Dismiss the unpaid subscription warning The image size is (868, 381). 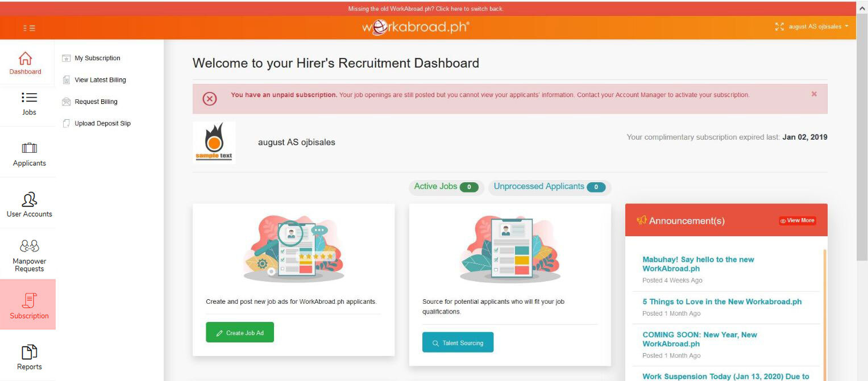pyautogui.click(x=815, y=94)
